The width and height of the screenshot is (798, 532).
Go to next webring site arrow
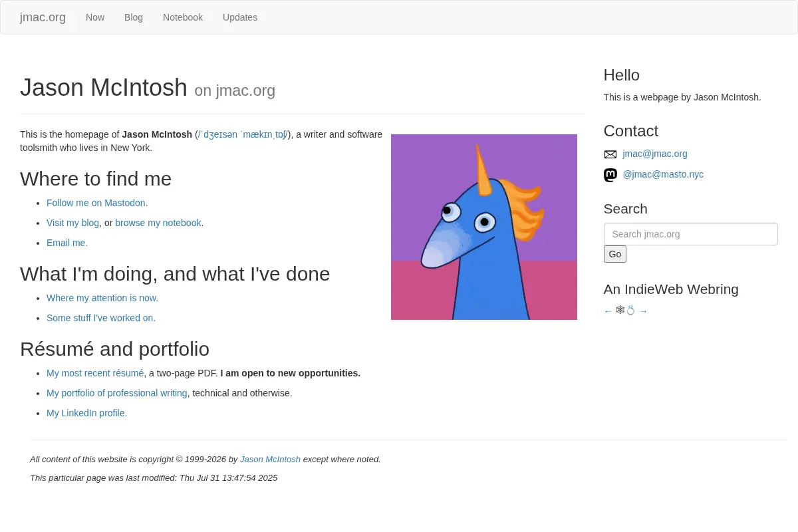(x=643, y=311)
